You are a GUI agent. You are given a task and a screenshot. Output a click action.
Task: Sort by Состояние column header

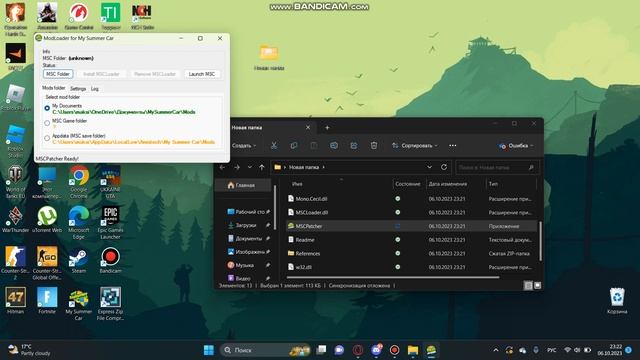(409, 184)
